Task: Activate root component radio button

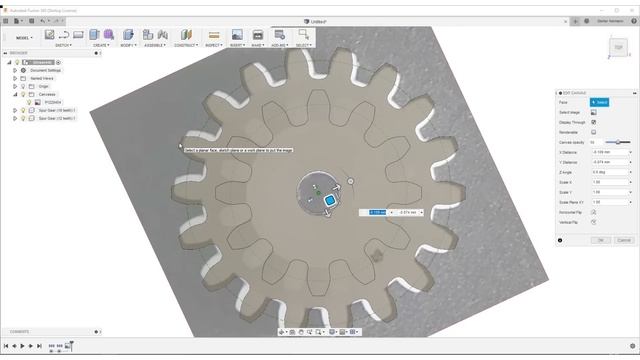Action: coord(58,62)
